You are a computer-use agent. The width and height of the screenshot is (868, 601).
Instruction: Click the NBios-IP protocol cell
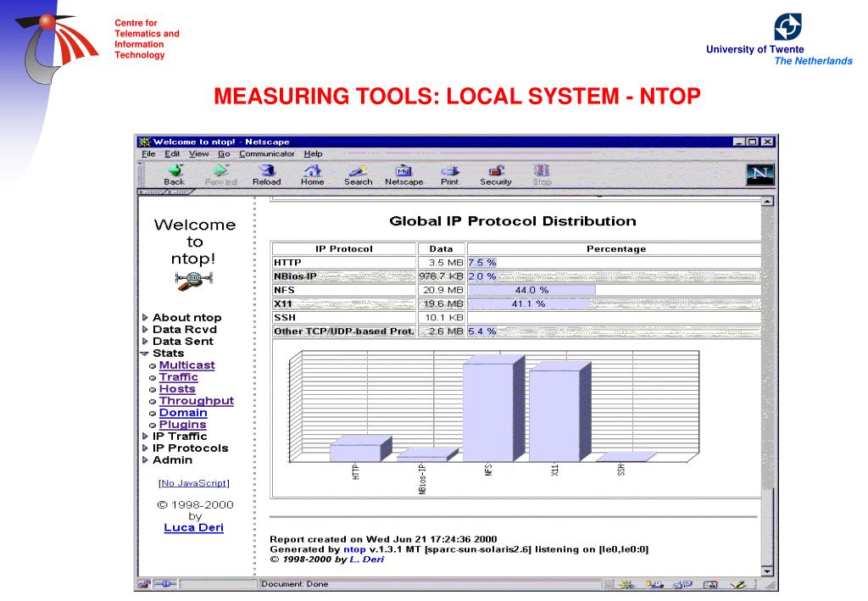pos(343,276)
